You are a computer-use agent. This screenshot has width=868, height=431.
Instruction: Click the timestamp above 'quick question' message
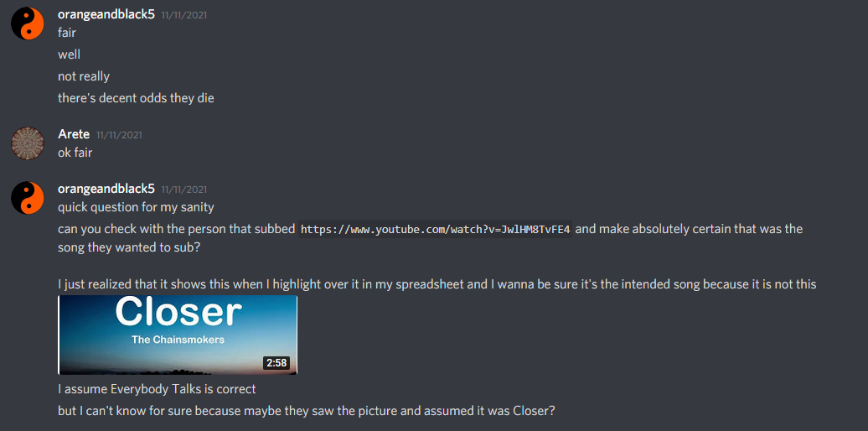(184, 190)
